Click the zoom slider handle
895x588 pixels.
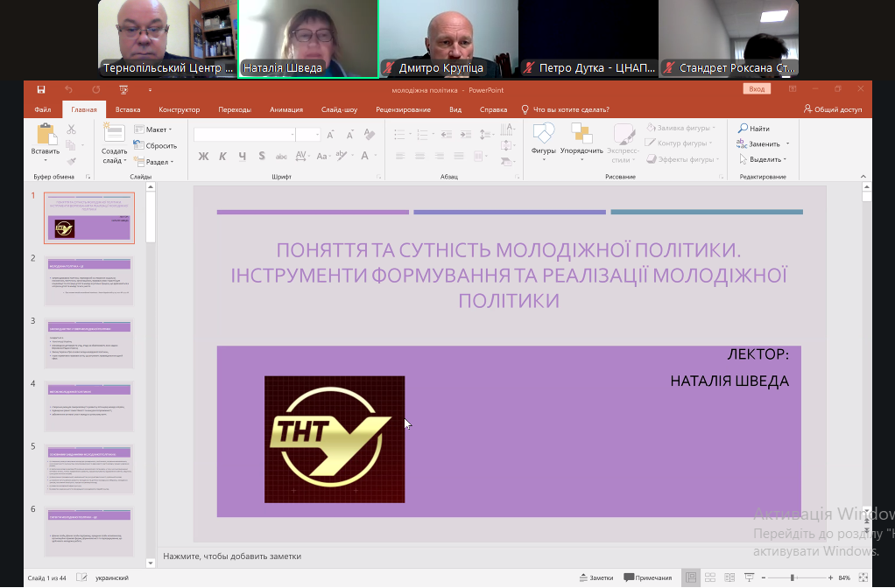point(793,577)
